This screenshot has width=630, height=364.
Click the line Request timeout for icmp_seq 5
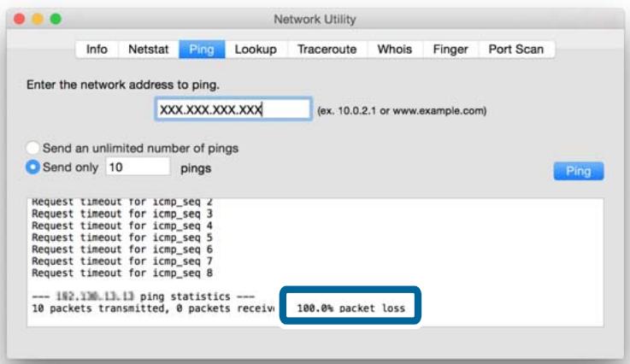point(122,238)
